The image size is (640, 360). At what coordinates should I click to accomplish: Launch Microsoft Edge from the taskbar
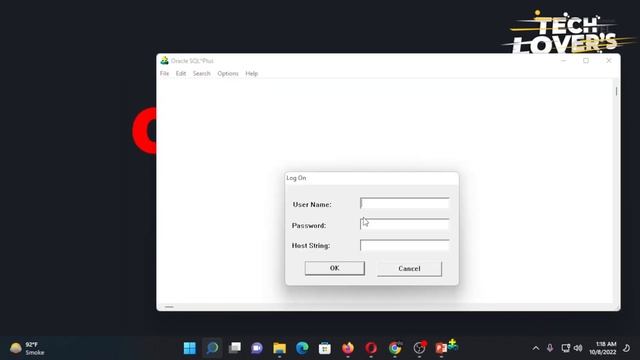tap(302, 348)
